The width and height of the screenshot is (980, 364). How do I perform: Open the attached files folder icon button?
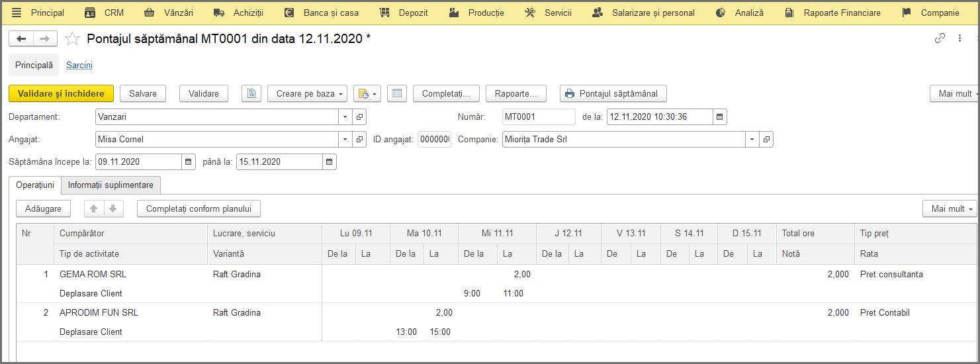pos(367,93)
